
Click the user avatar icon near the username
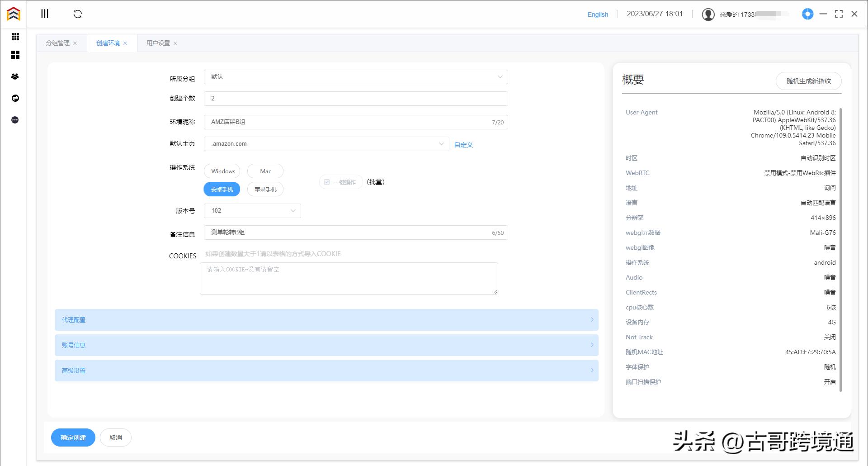coord(708,14)
